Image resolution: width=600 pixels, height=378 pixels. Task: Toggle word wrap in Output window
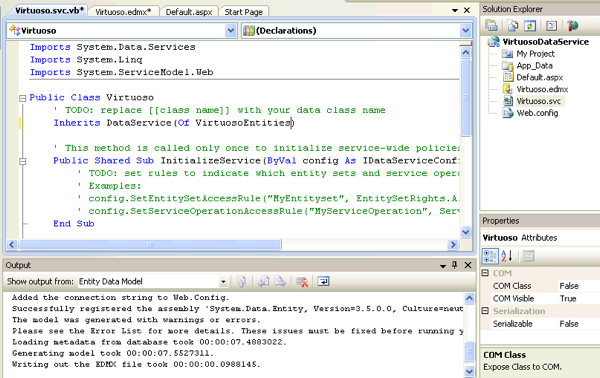[x=323, y=282]
